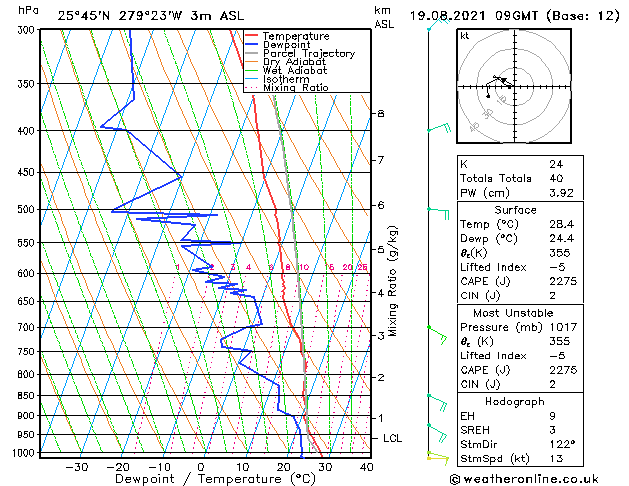Click the hodograph kt unit label
Image resolution: width=629 pixels, height=486 pixels.
[465, 36]
